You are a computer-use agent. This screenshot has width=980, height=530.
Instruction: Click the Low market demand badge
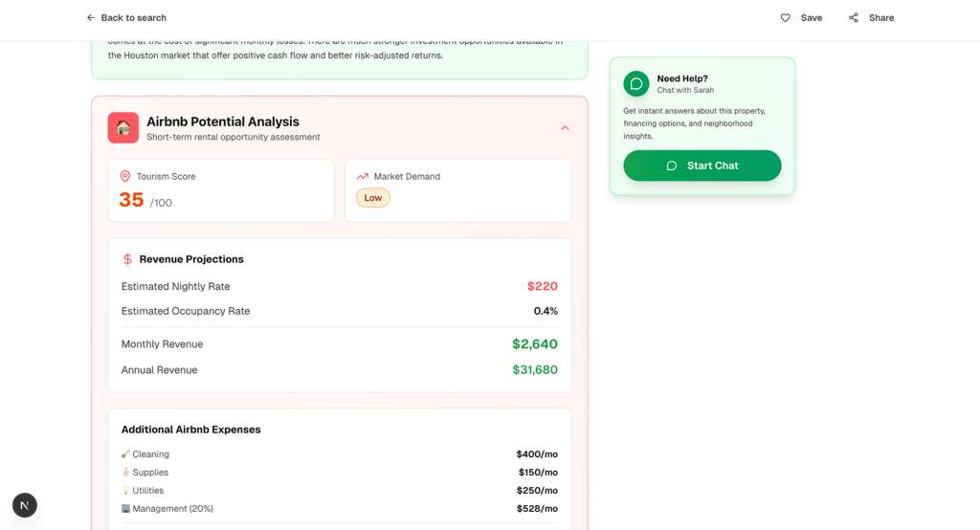pos(373,198)
